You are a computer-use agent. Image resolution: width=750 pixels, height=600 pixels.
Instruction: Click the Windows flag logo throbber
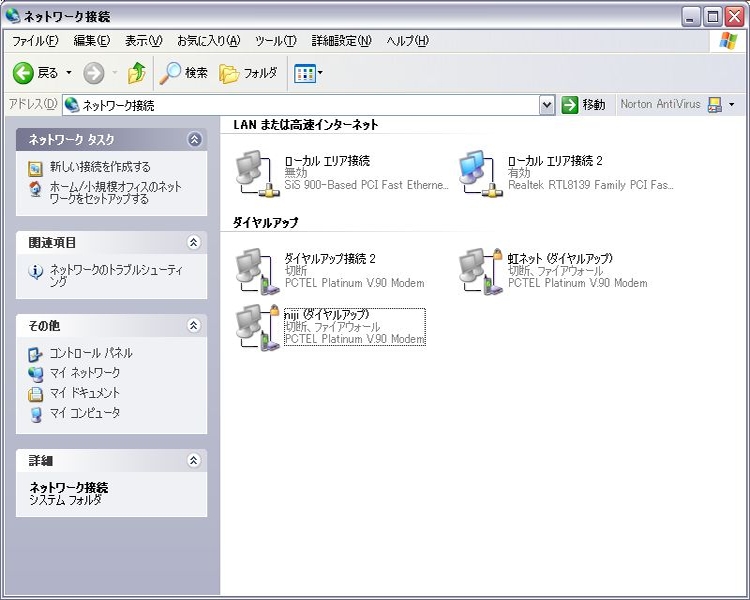click(728, 41)
